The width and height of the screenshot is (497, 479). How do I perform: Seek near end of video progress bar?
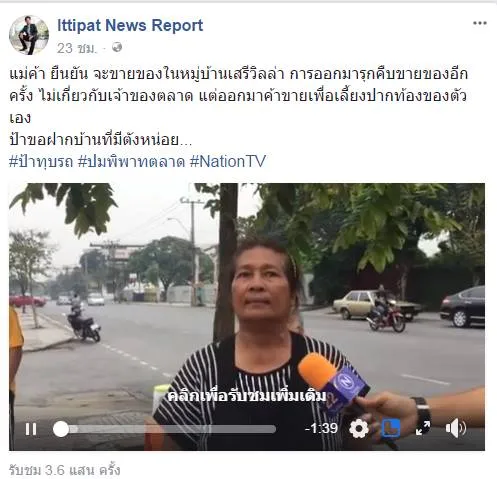click(270, 429)
